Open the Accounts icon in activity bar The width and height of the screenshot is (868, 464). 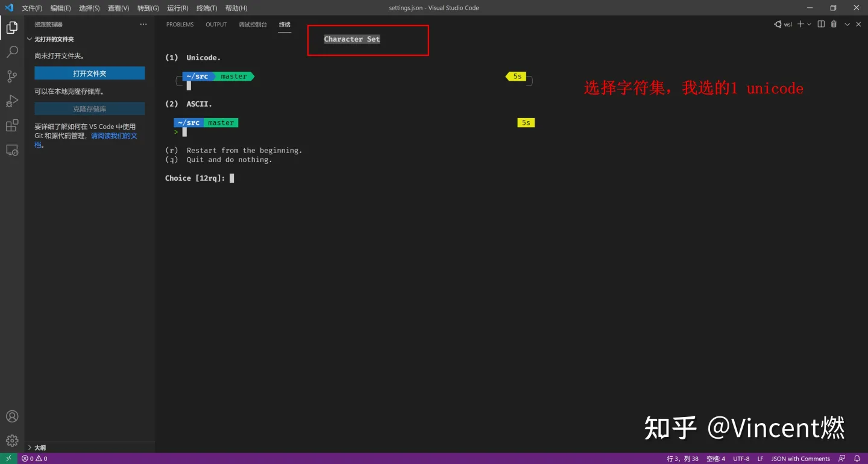pos(12,416)
